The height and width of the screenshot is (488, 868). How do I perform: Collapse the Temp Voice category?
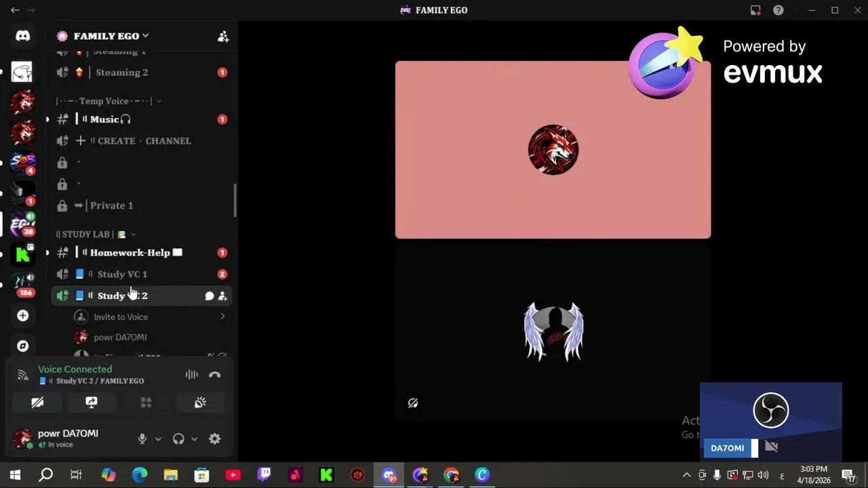pyautogui.click(x=108, y=101)
